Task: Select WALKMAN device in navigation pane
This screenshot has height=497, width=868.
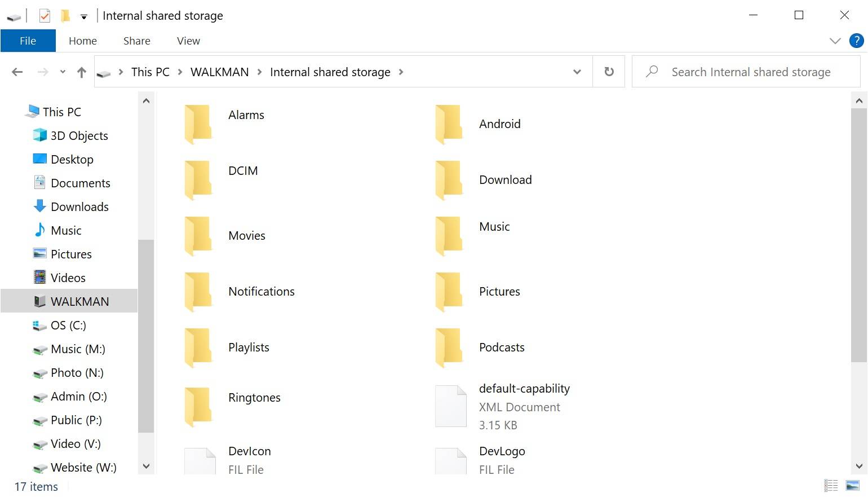Action: (69, 301)
